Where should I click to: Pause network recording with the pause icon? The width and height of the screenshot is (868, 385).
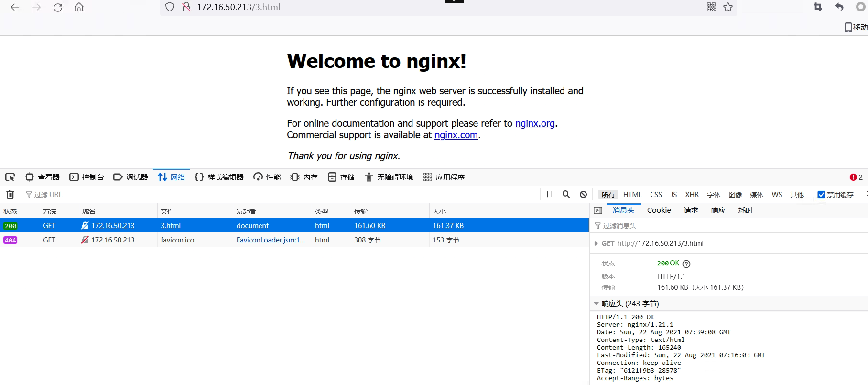coord(550,195)
